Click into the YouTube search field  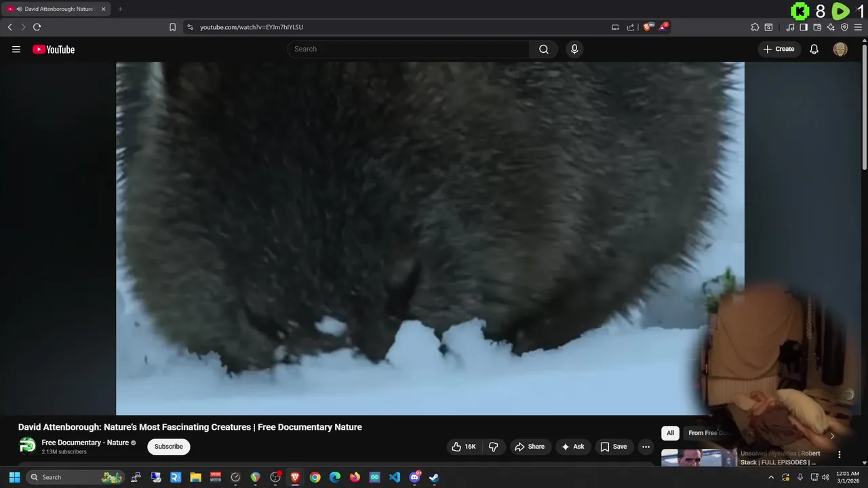[409, 49]
